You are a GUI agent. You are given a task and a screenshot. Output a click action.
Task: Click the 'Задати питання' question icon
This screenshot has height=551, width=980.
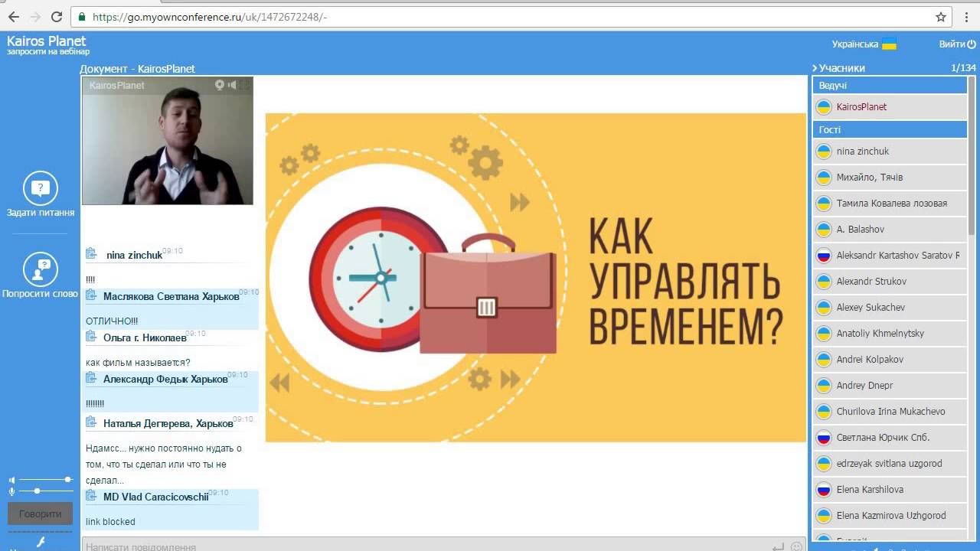pos(41,188)
